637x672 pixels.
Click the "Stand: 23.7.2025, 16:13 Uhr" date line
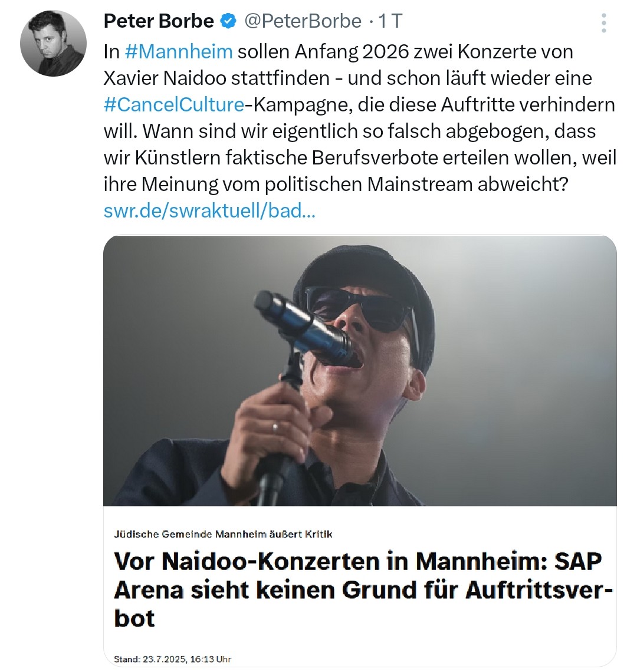click(x=172, y=659)
